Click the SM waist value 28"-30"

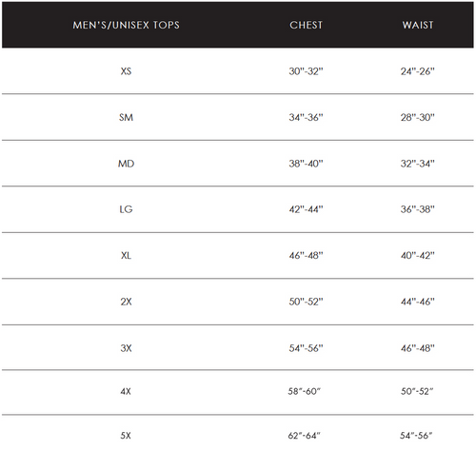click(418, 117)
